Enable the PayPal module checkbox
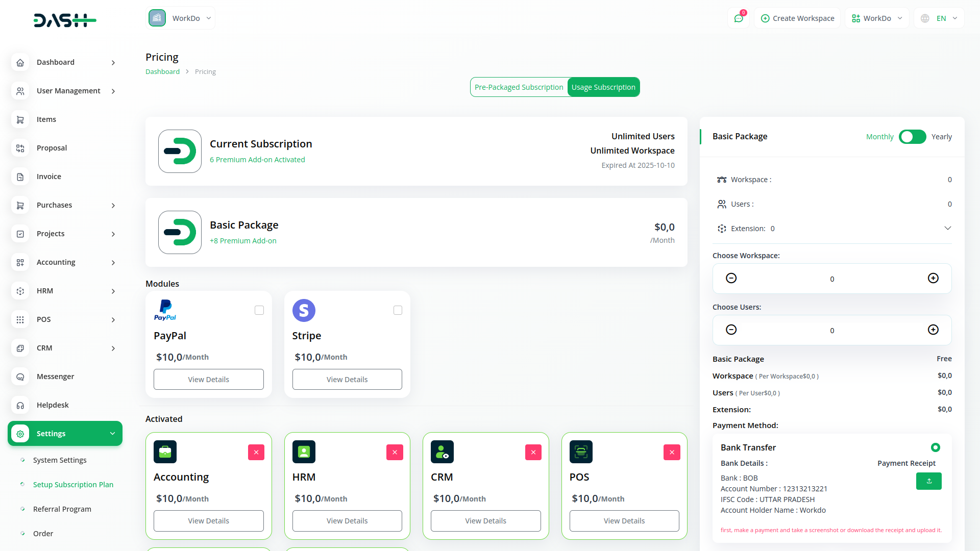 [259, 310]
